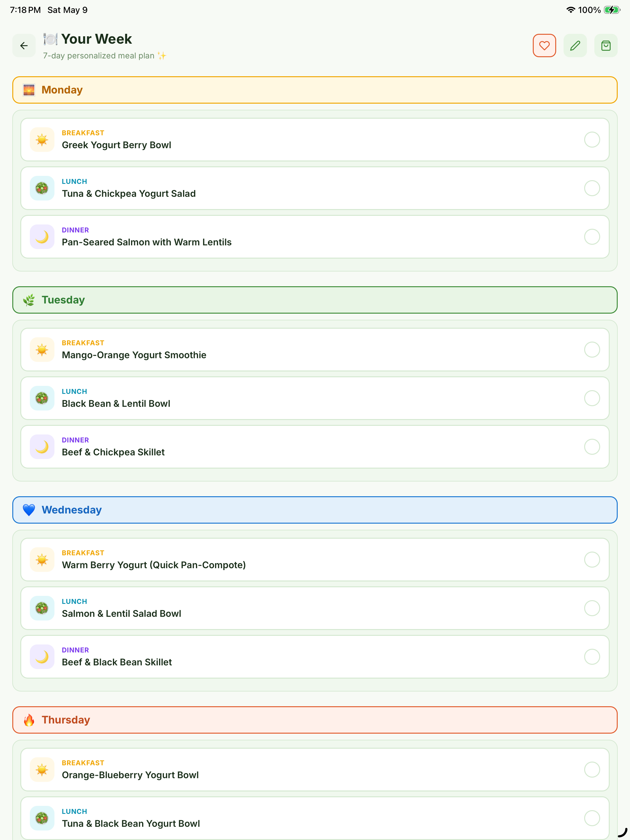Open Greek Yogurt Berry Bowl recipe
Viewport: 630px width, 840px height.
coord(315,140)
